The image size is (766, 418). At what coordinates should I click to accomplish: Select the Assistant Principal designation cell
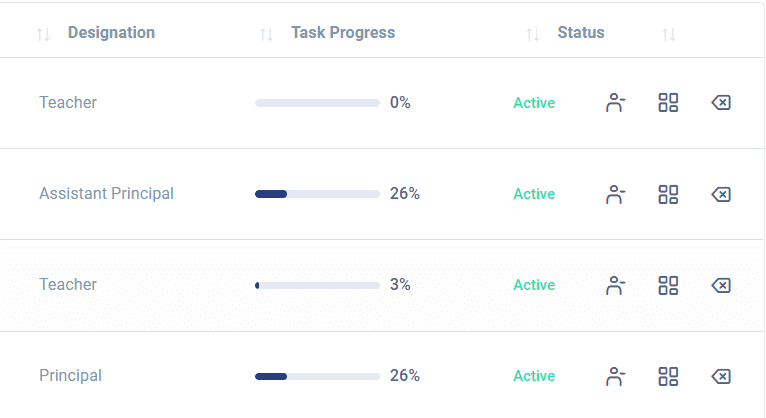point(106,193)
